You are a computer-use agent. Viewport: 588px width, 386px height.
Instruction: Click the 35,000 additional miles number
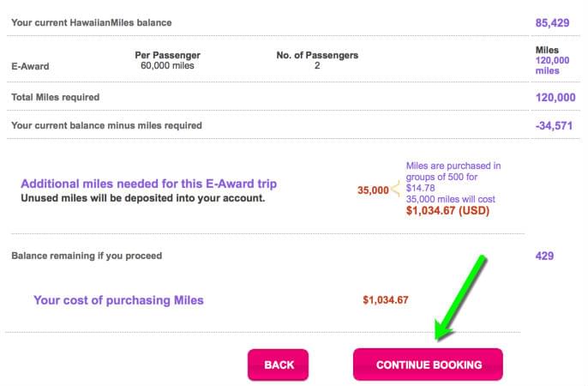click(373, 190)
